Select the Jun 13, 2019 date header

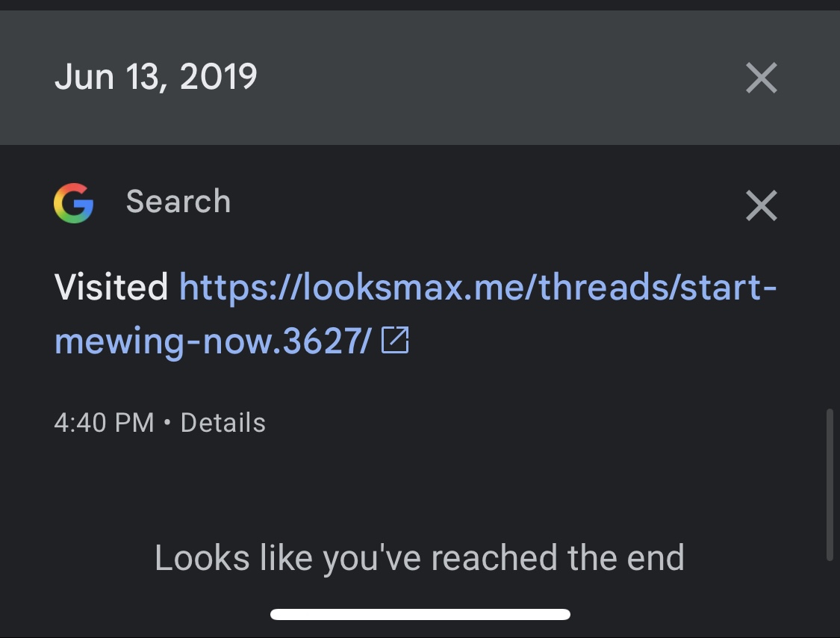pyautogui.click(x=155, y=77)
